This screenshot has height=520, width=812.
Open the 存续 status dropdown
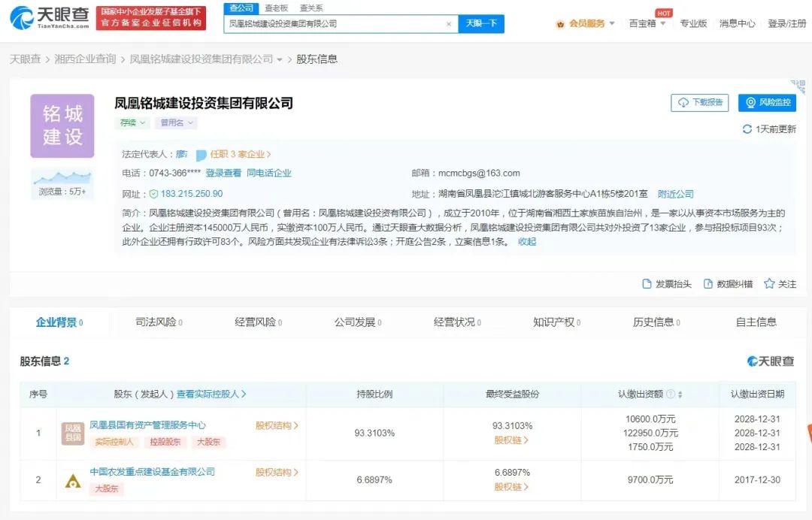[x=132, y=122]
